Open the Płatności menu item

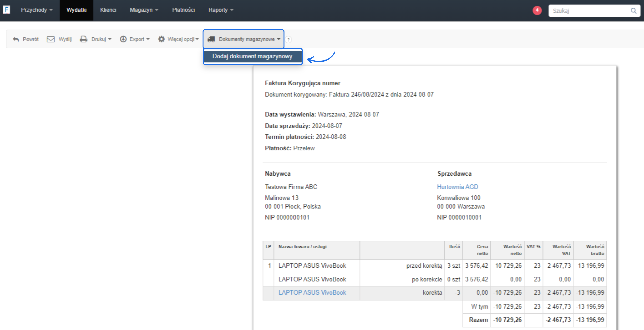coord(183,10)
